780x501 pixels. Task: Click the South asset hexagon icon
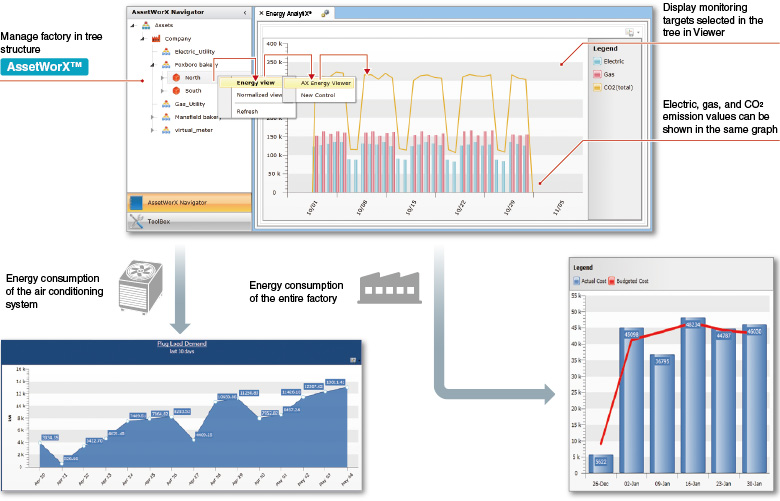coord(175,90)
